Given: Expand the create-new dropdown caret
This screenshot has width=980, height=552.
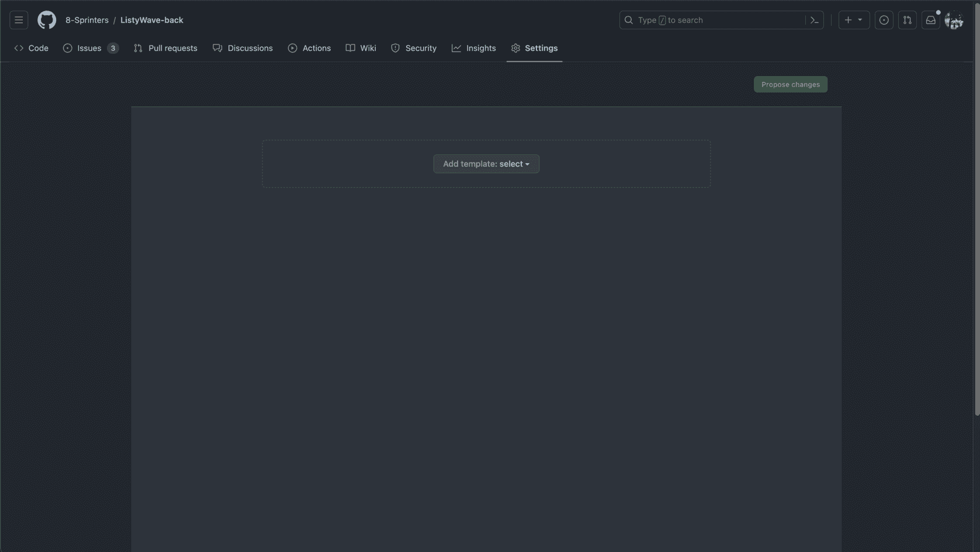Looking at the screenshot, I should click(860, 20).
